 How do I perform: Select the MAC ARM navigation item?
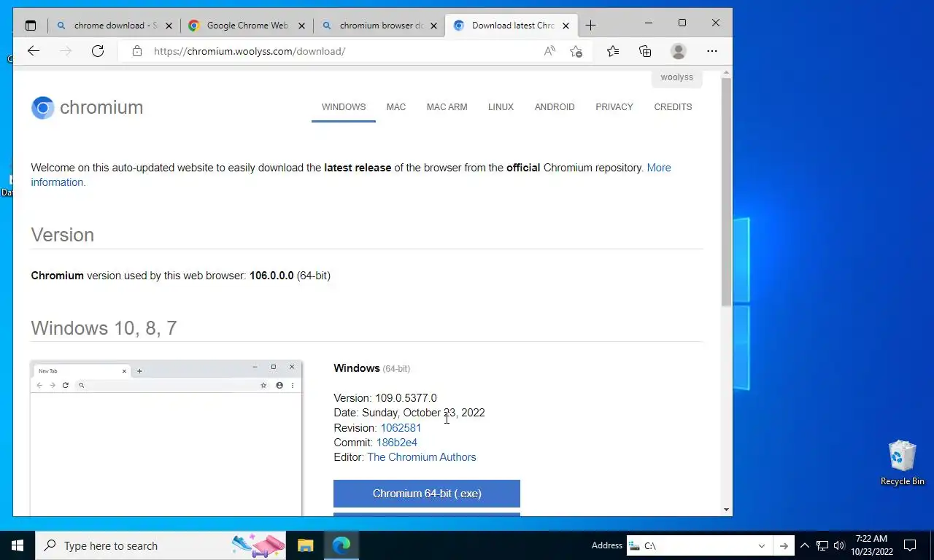coord(447,107)
